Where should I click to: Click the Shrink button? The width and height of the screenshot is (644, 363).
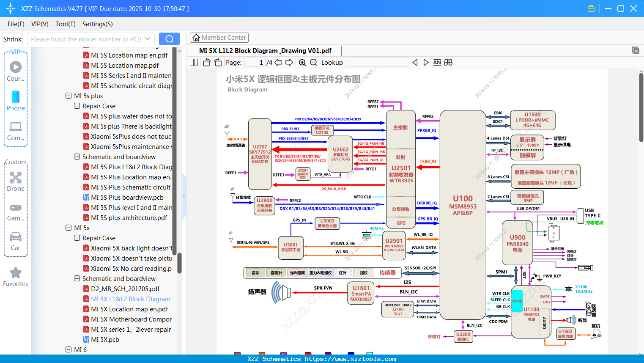[12, 38]
